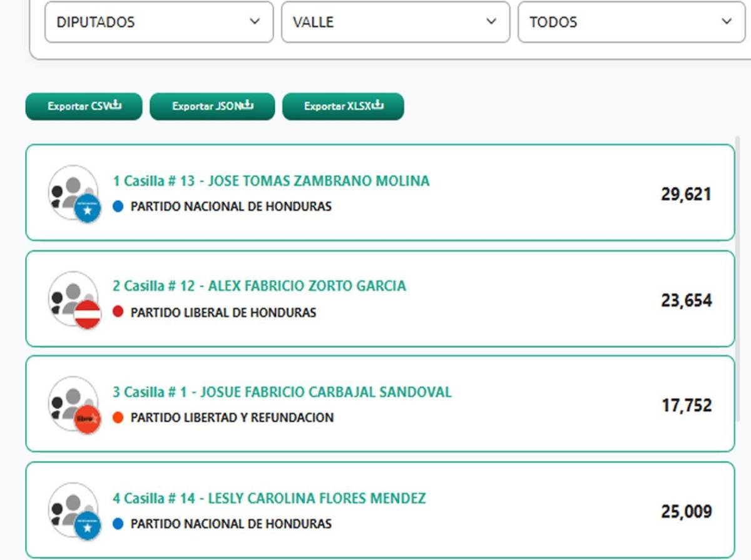Export results as XLSX
The image size is (751, 560).
[x=342, y=106]
